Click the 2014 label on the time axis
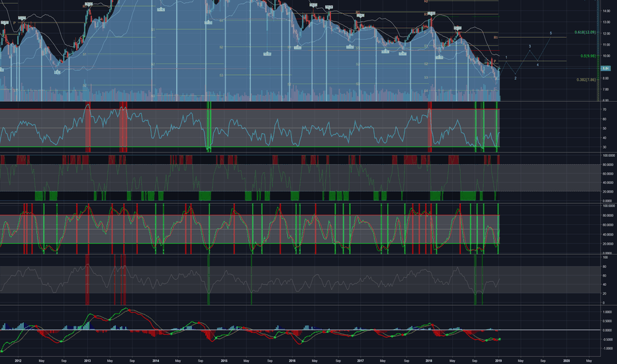Image resolution: width=617 pixels, height=364 pixels. click(x=156, y=361)
